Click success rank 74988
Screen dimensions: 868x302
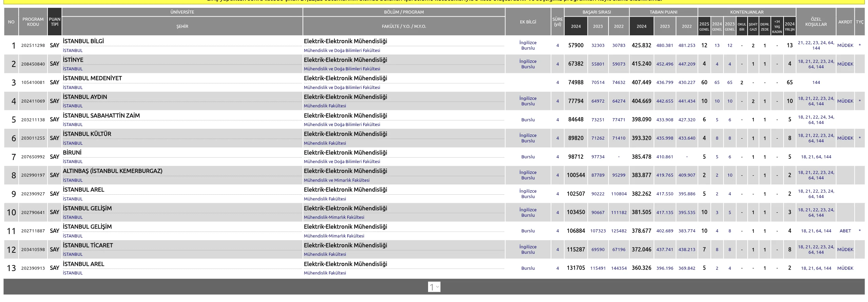coord(576,82)
